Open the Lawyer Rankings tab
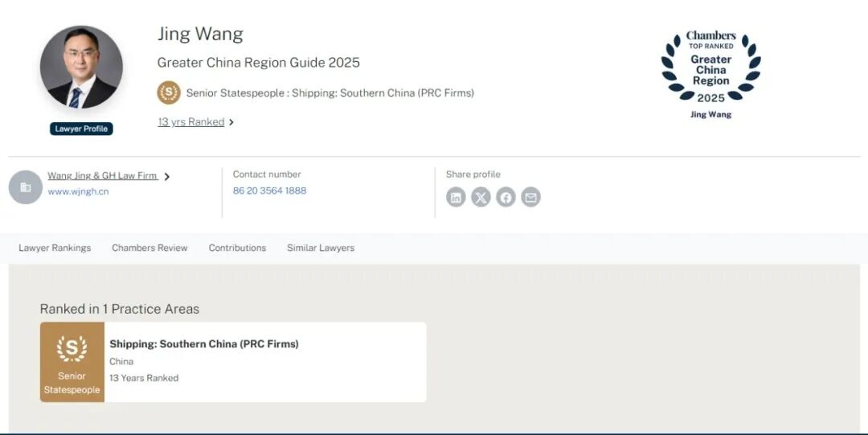This screenshot has height=435, width=868. point(55,248)
